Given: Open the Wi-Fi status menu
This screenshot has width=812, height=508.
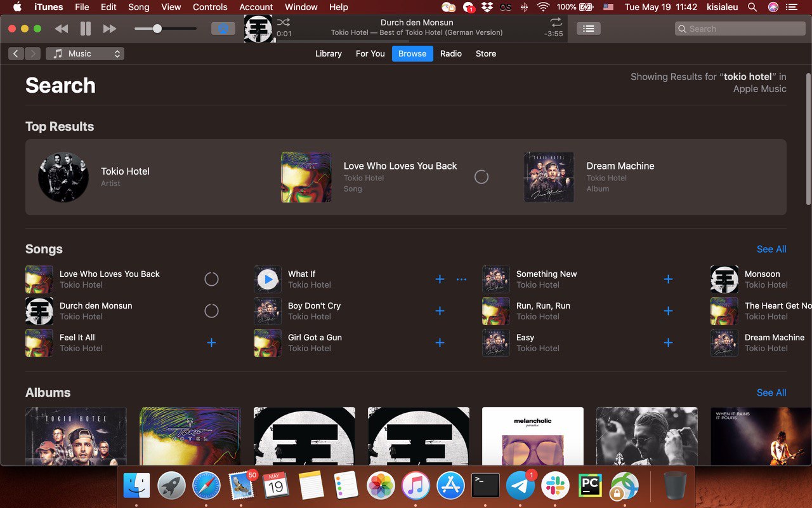Looking at the screenshot, I should click(543, 7).
